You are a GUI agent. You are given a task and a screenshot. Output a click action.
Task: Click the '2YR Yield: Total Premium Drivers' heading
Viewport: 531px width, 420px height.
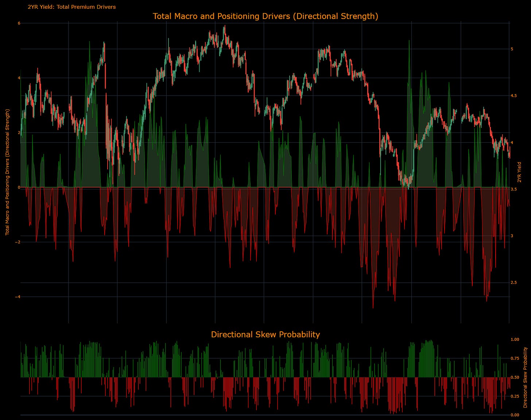[x=72, y=7]
